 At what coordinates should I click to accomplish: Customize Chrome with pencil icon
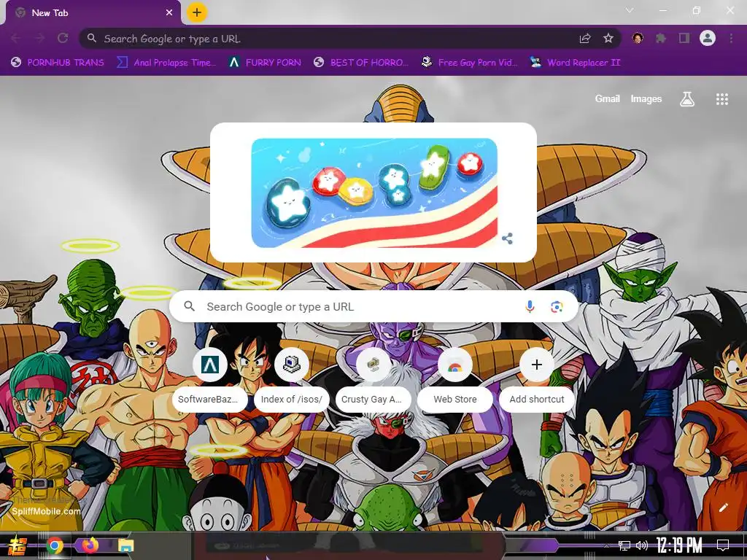tap(723, 507)
